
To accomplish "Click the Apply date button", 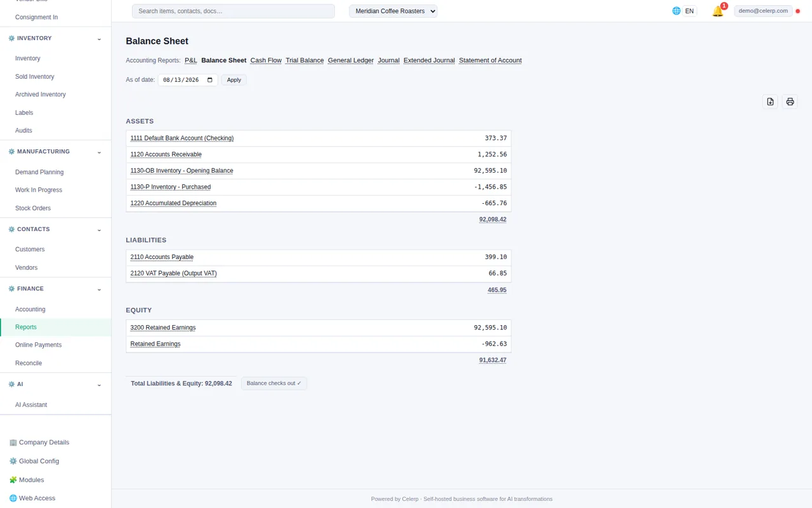I will coord(234,80).
